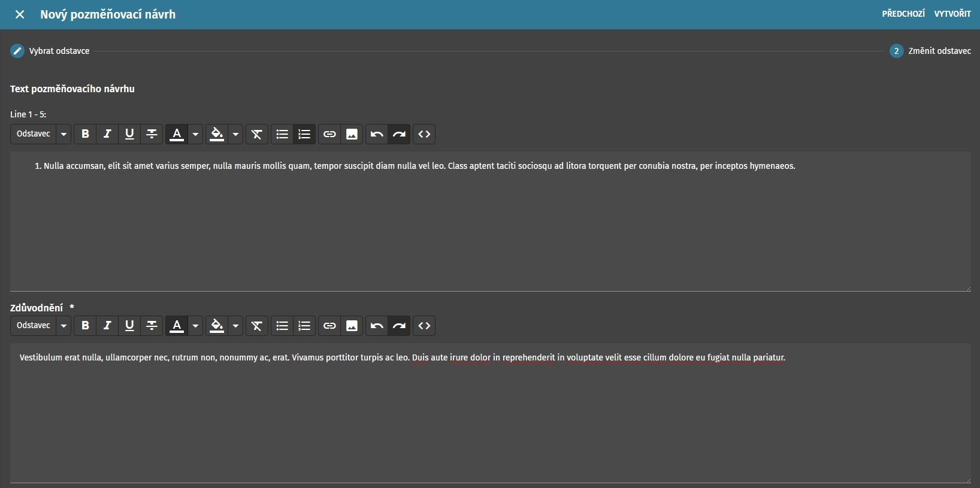This screenshot has height=488, width=980.
Task: Redo in the Zdůvodnění toolbar
Action: (400, 326)
